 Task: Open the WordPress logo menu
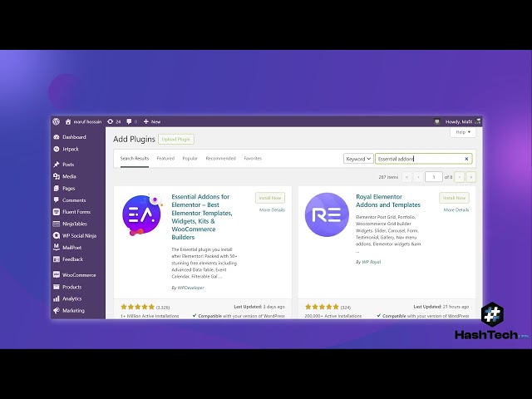coord(57,121)
